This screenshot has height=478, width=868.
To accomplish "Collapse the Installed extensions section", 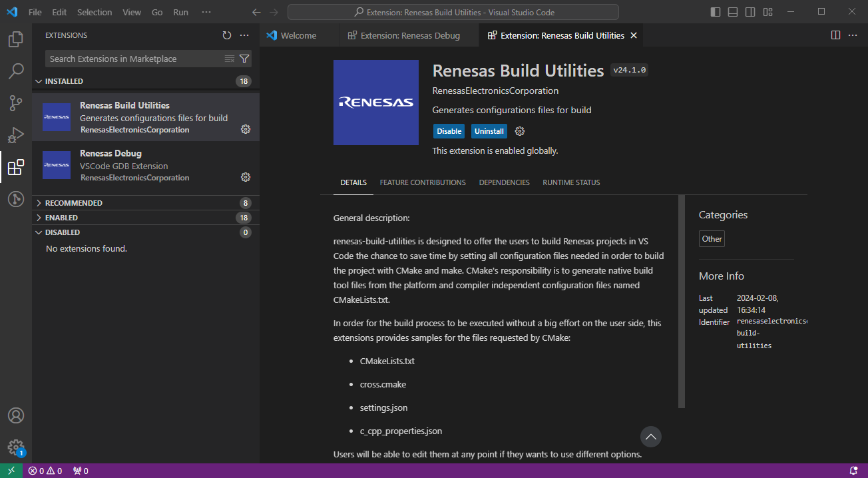I will (x=146, y=81).
